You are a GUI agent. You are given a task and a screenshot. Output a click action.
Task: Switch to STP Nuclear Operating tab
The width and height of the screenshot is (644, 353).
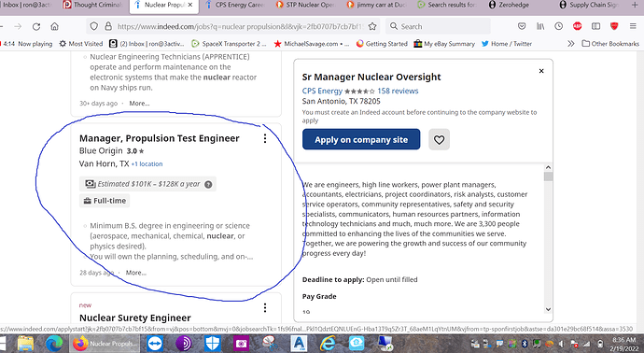[306, 5]
